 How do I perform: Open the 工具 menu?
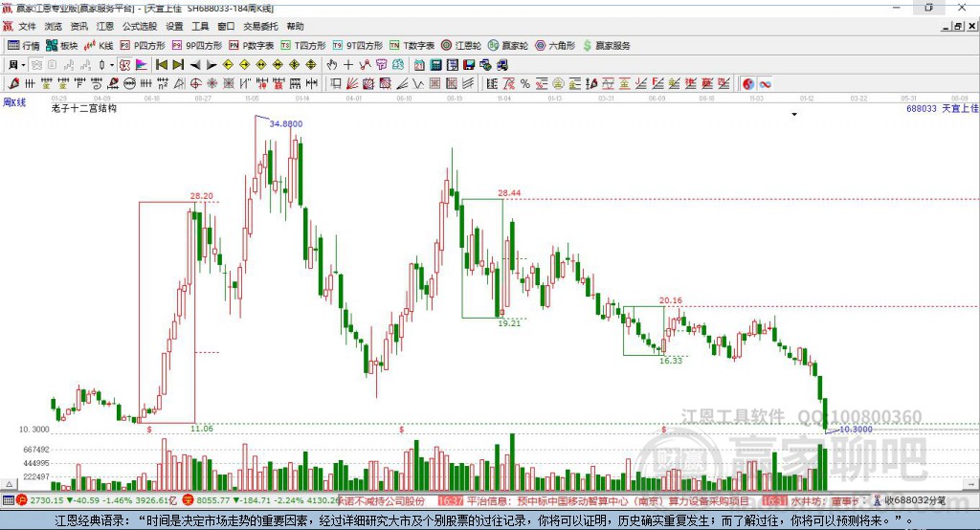pos(200,26)
